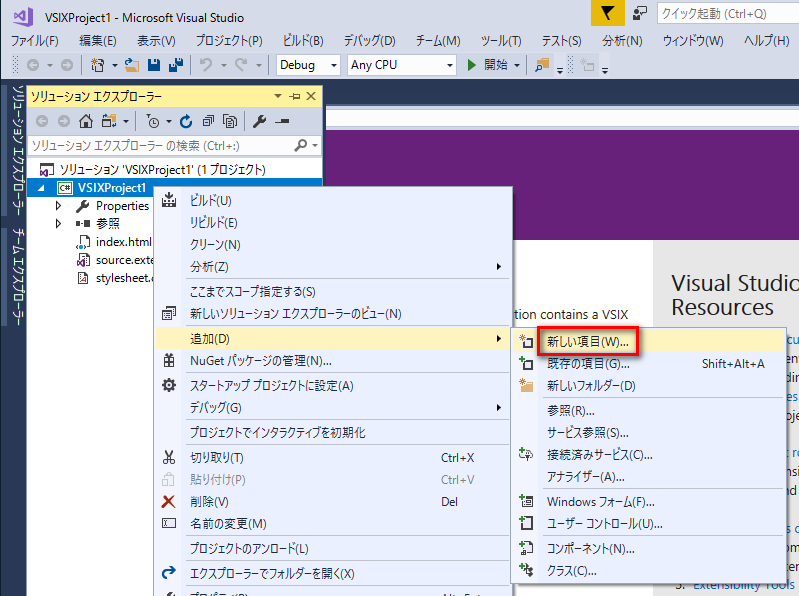The image size is (799, 596).
Task: Open the ヘルプ(H) menu
Action: pos(766,41)
